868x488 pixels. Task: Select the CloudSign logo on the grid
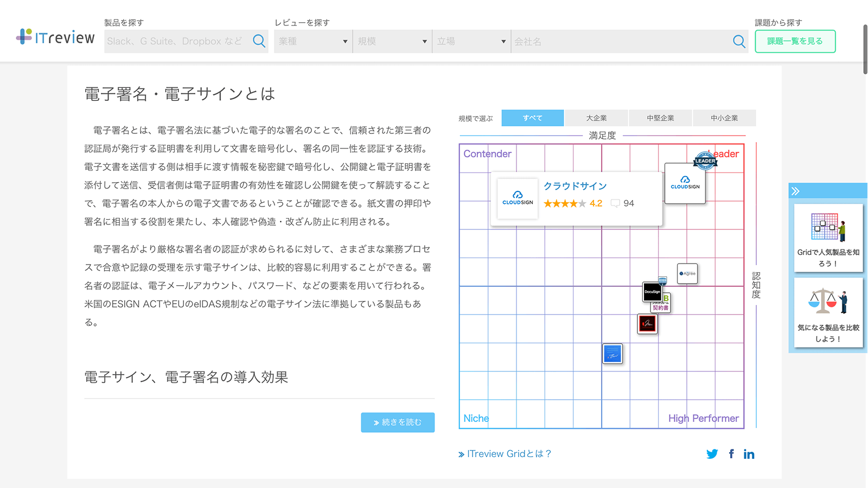click(685, 183)
